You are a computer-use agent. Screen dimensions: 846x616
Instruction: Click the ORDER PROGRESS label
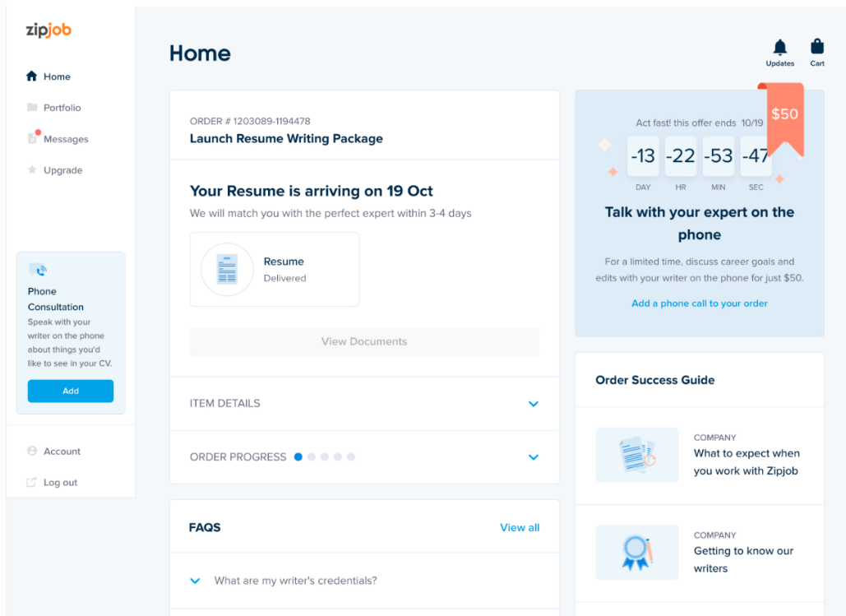tap(238, 457)
